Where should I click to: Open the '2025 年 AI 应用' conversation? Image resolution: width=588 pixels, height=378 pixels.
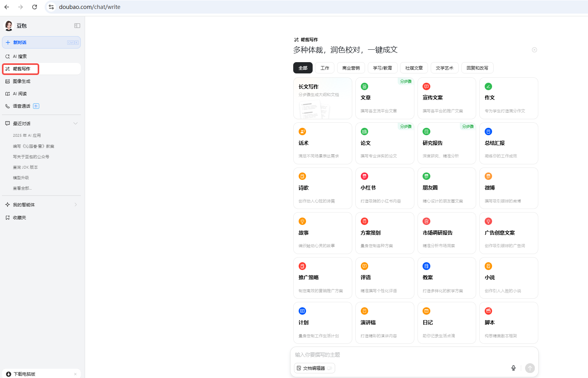click(x=27, y=136)
